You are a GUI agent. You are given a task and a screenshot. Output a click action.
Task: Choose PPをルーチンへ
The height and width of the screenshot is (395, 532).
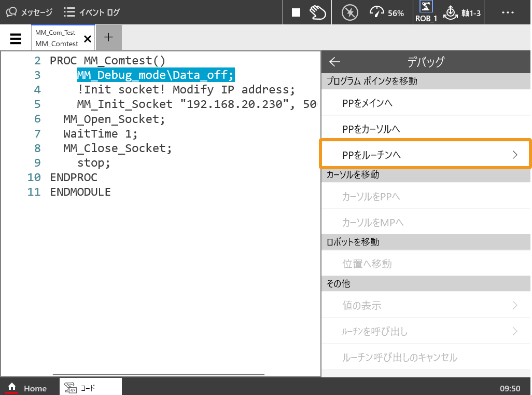pos(425,155)
